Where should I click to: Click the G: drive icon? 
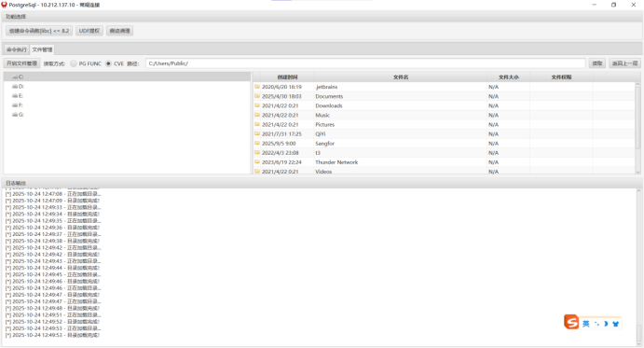tap(15, 115)
